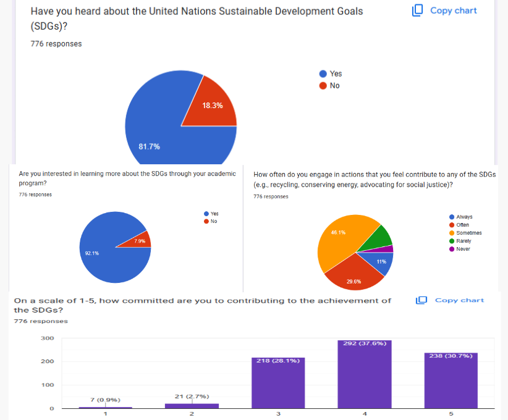Select the Always legend entry
Viewport: 508px width, 420px height.
coord(464,217)
